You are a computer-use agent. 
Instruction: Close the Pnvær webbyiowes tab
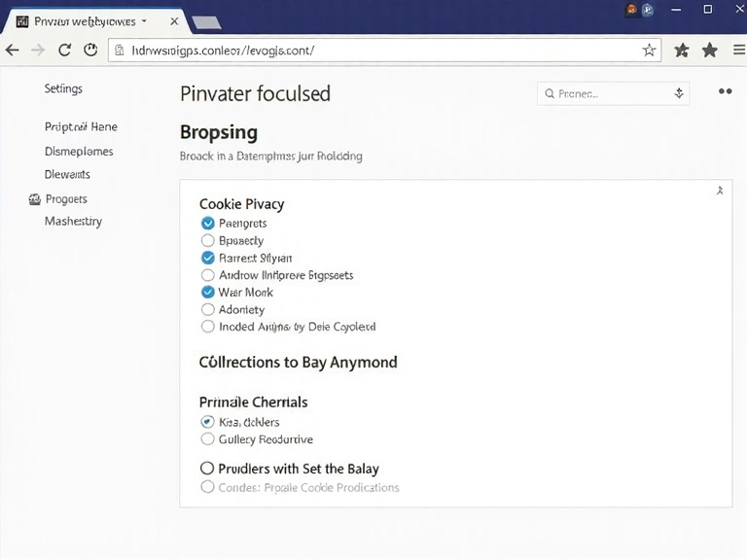point(174,21)
